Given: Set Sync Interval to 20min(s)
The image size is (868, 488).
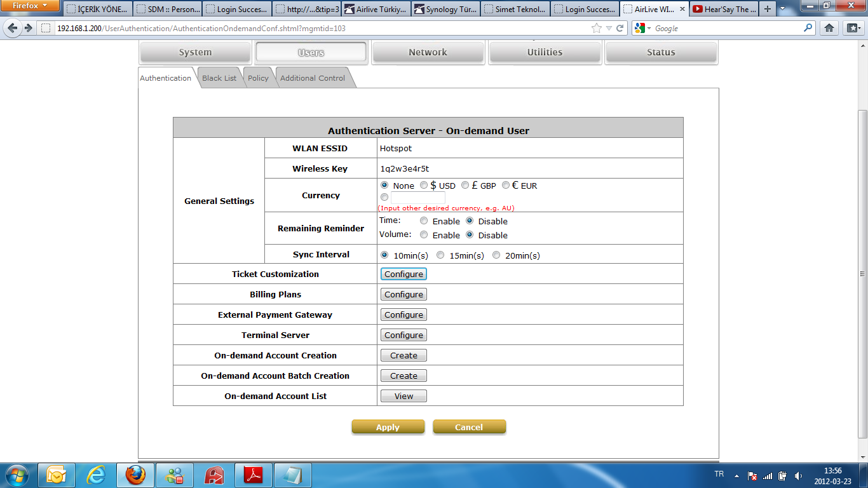Looking at the screenshot, I should click(x=496, y=255).
